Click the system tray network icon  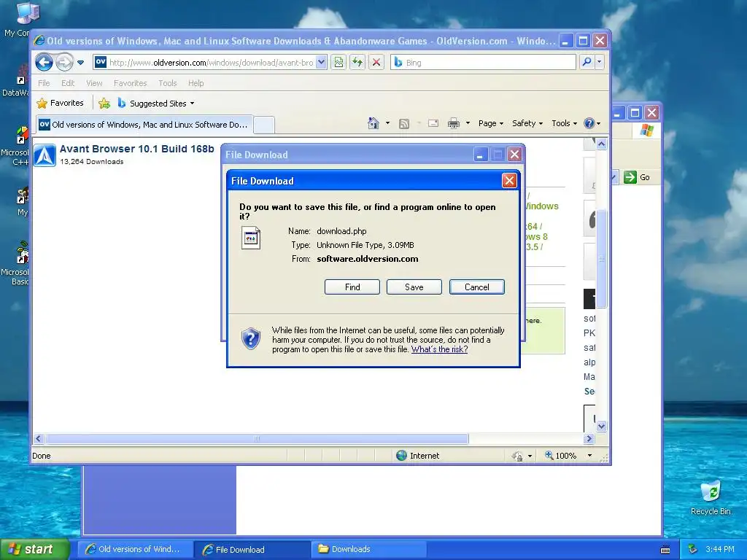(x=693, y=549)
